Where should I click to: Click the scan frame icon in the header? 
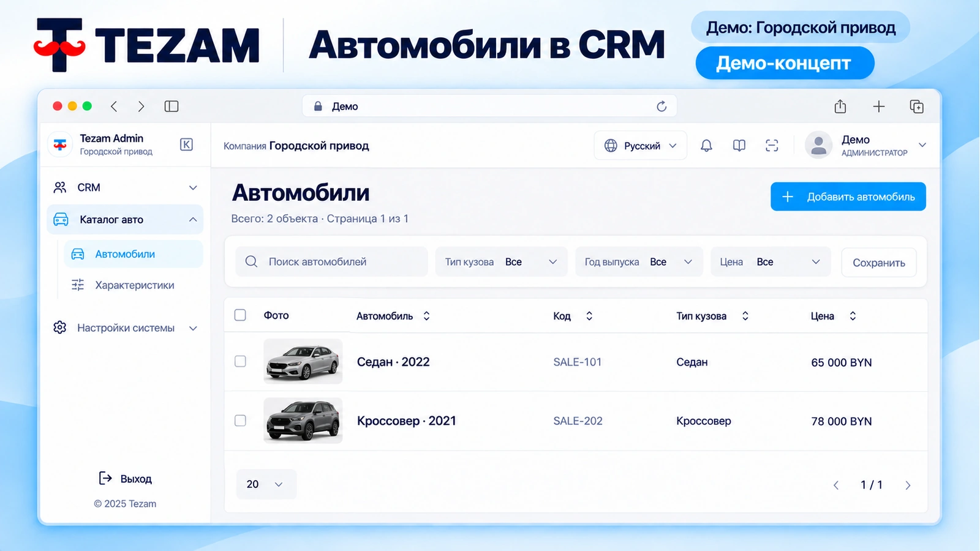coord(772,146)
